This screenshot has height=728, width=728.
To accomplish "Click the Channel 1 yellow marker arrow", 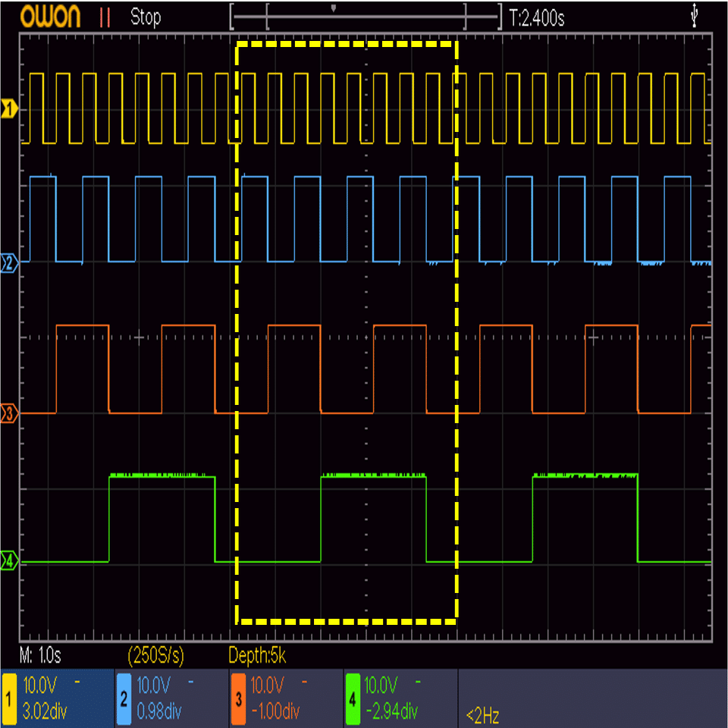I will click(8, 108).
